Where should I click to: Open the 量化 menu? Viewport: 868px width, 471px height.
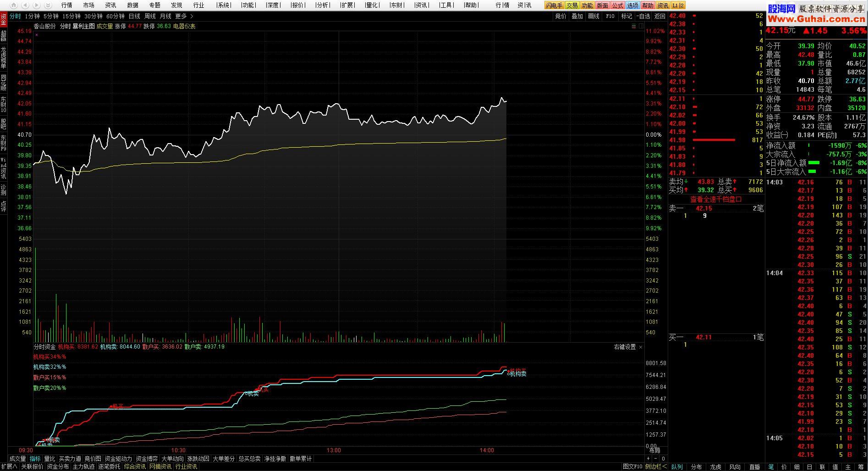[x=372, y=5]
